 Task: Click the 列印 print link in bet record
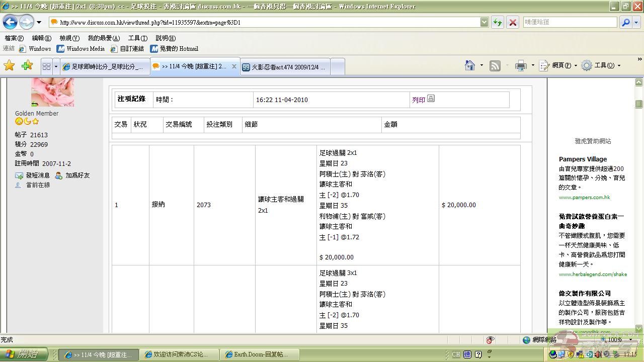419,100
